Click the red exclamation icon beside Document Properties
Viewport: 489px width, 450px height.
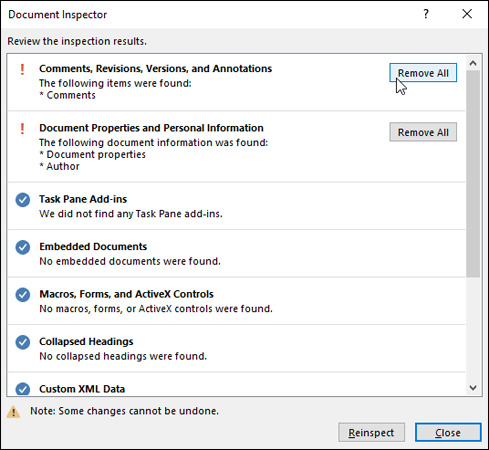22,128
